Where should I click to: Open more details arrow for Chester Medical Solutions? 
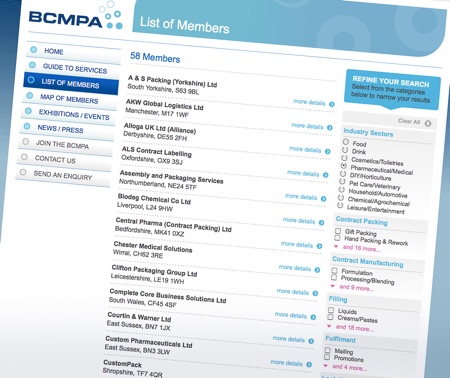tap(317, 270)
